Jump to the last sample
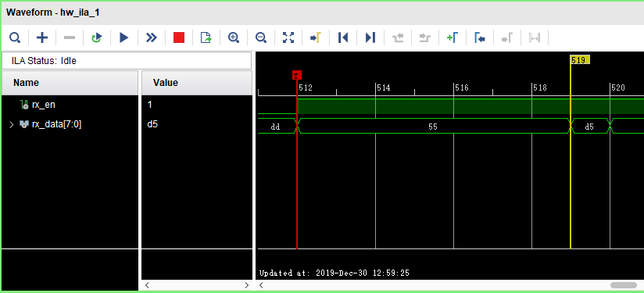 tap(370, 38)
